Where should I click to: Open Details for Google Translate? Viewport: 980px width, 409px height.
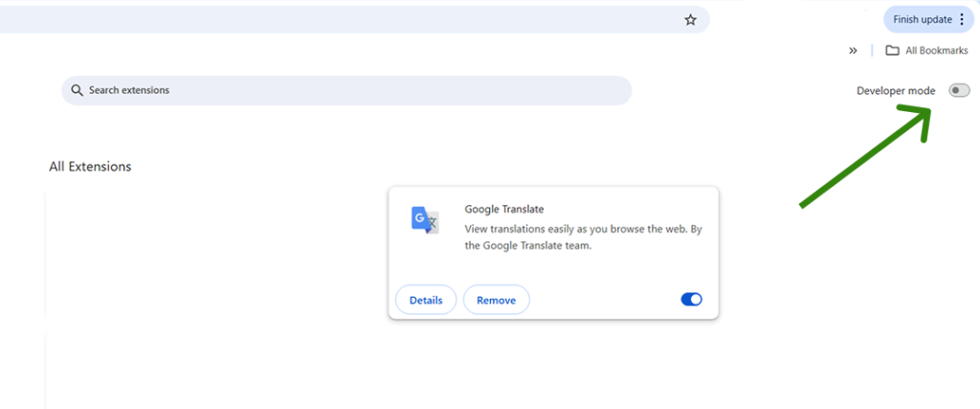point(426,300)
